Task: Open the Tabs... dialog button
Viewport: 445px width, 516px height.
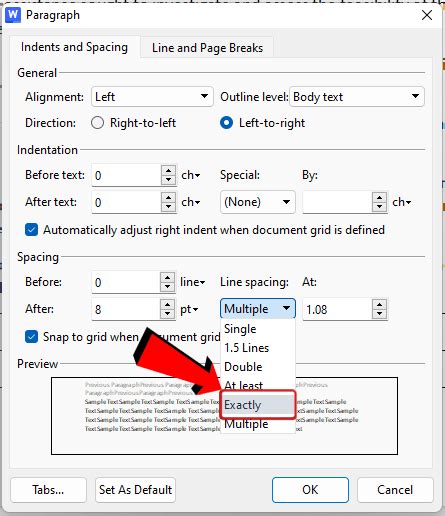Action: 48,490
